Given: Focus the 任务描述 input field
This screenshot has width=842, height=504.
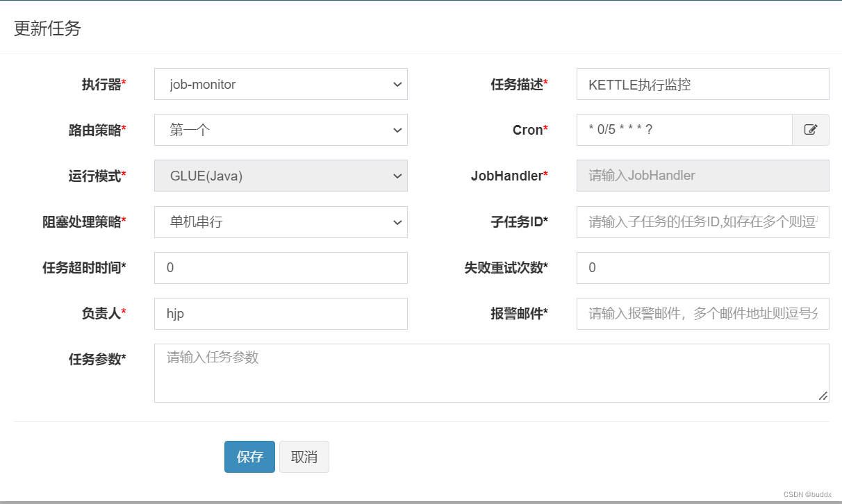Looking at the screenshot, I should [703, 84].
